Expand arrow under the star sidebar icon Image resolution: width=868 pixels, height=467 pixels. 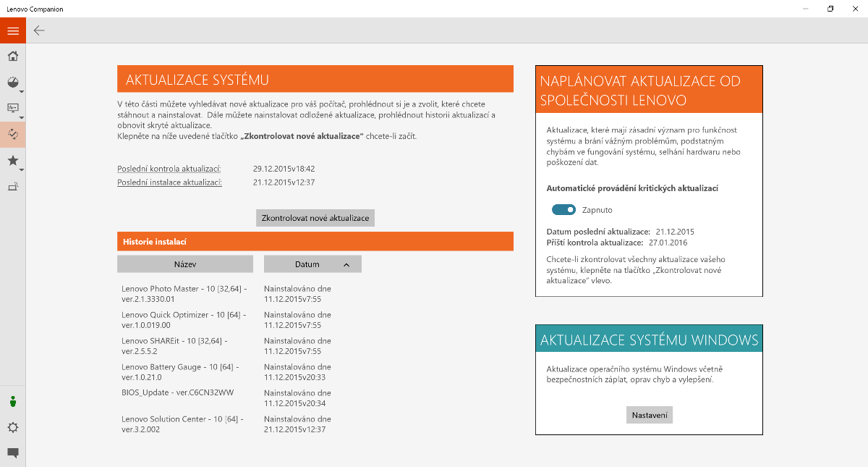22,170
